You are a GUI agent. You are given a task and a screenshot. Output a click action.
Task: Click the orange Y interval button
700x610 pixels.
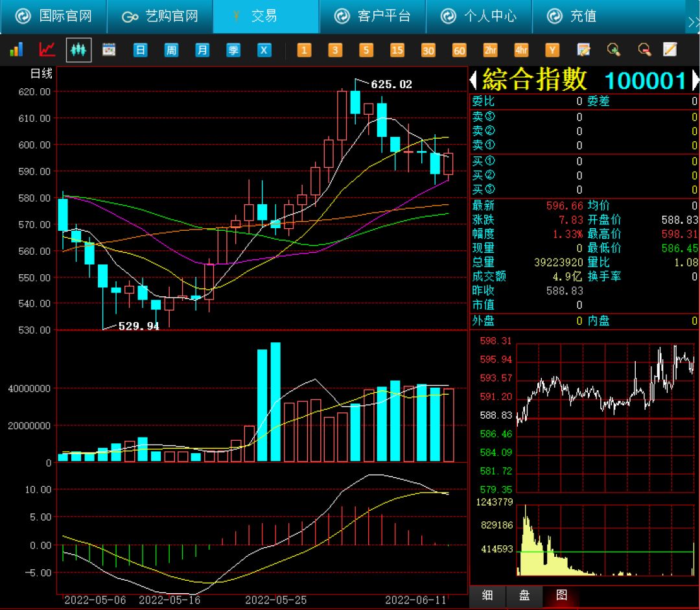click(552, 50)
